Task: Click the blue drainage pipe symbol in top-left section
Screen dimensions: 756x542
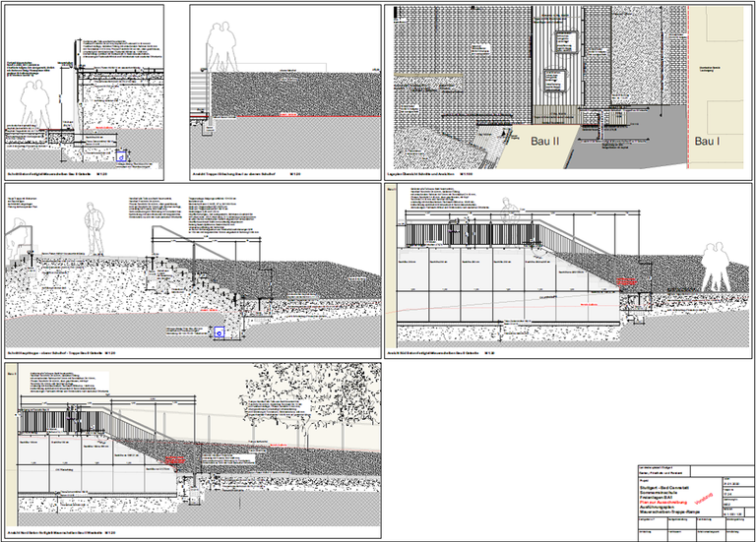Action: coord(120,155)
